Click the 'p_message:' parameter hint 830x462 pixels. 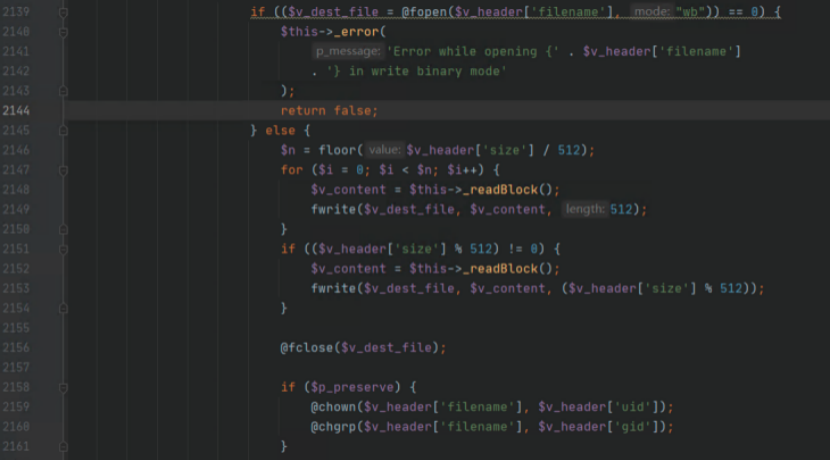point(347,52)
